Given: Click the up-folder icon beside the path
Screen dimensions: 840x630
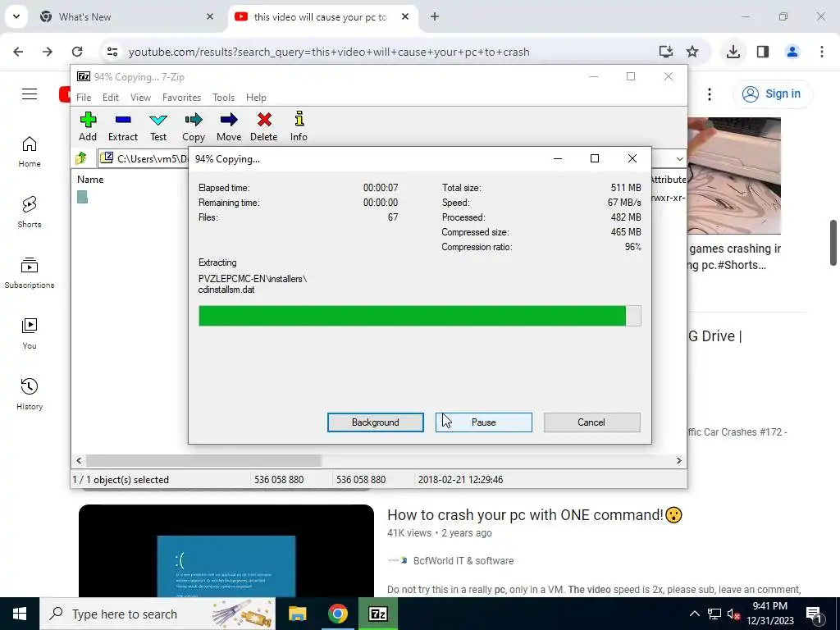Looking at the screenshot, I should point(81,158).
